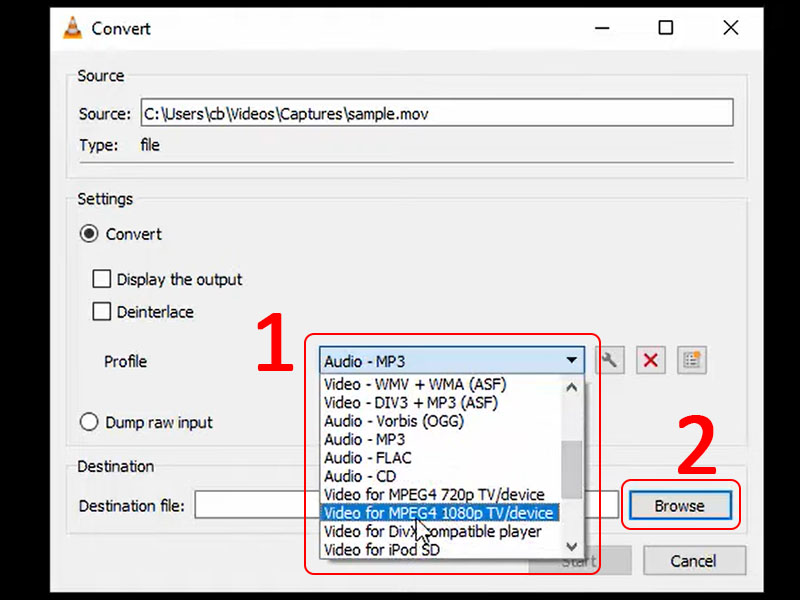
Task: Click the Cancel button
Action: click(694, 561)
